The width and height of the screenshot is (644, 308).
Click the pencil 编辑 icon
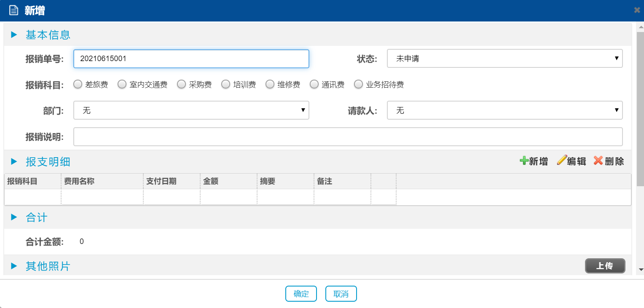(562, 161)
